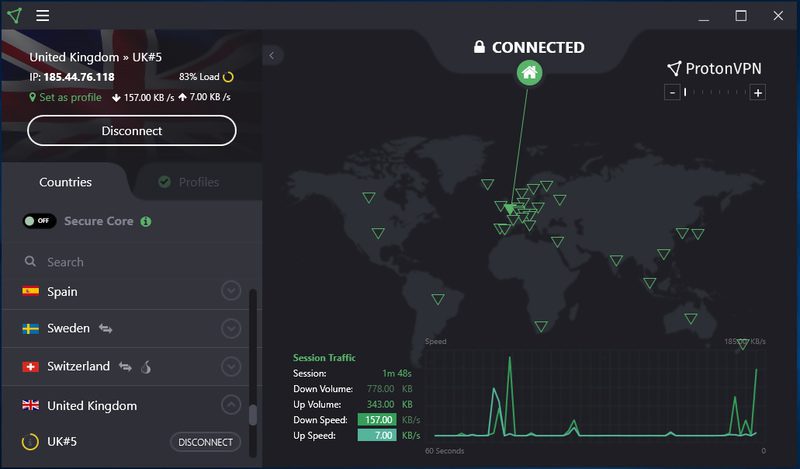800x469 pixels.
Task: Click the Down Speed value 157.00
Action: pyautogui.click(x=378, y=419)
